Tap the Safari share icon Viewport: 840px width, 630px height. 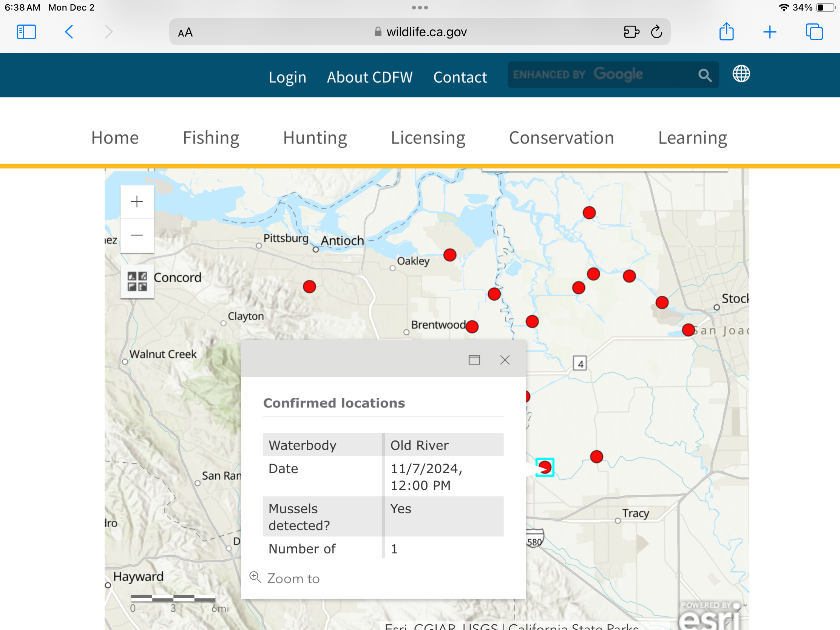click(x=726, y=32)
